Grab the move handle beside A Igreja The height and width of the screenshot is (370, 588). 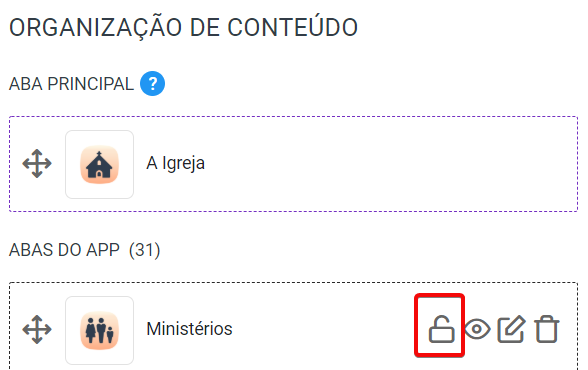click(37, 164)
